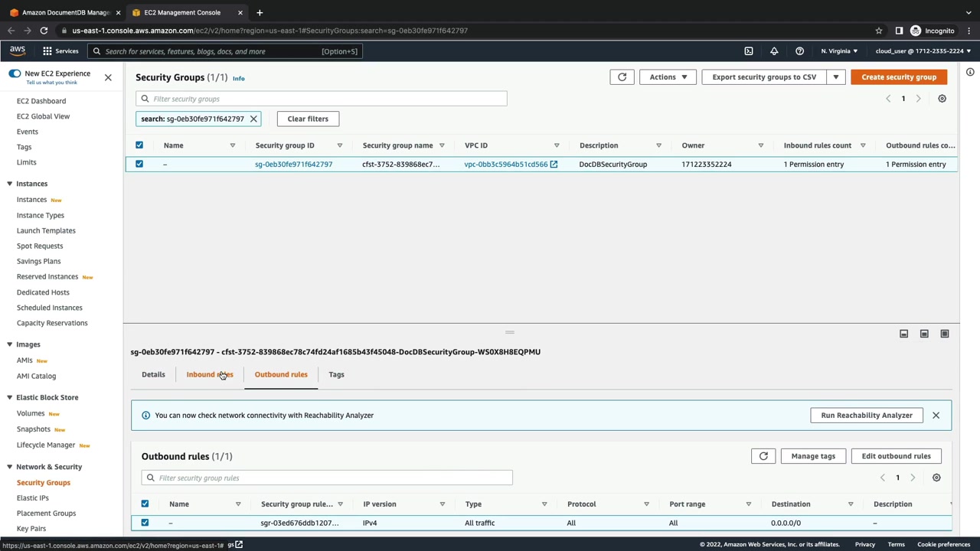This screenshot has height=551, width=980.
Task: Focus the AWS services search box
Action: tap(224, 51)
